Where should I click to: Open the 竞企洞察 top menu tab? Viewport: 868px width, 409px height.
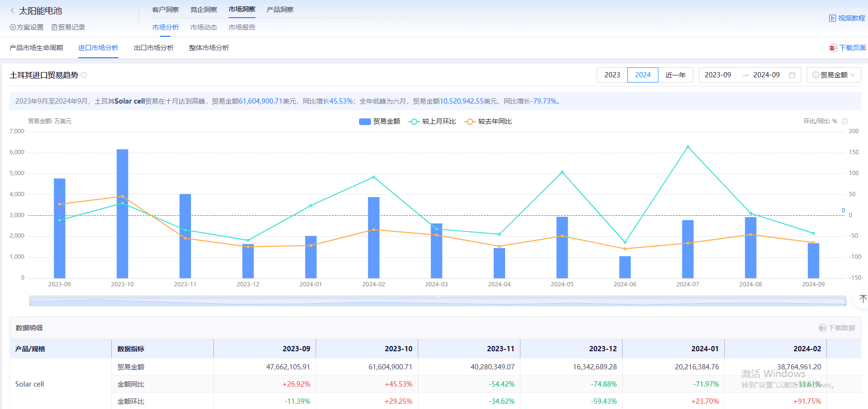click(x=203, y=10)
